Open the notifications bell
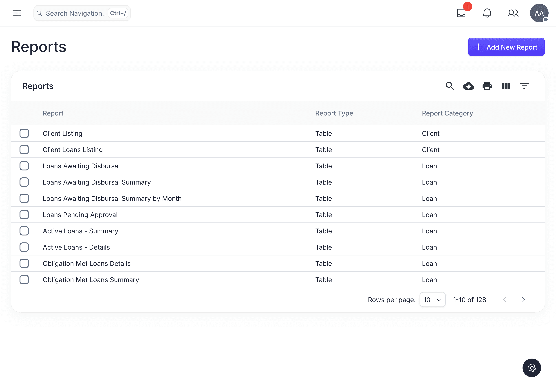556x392 pixels. click(x=487, y=13)
